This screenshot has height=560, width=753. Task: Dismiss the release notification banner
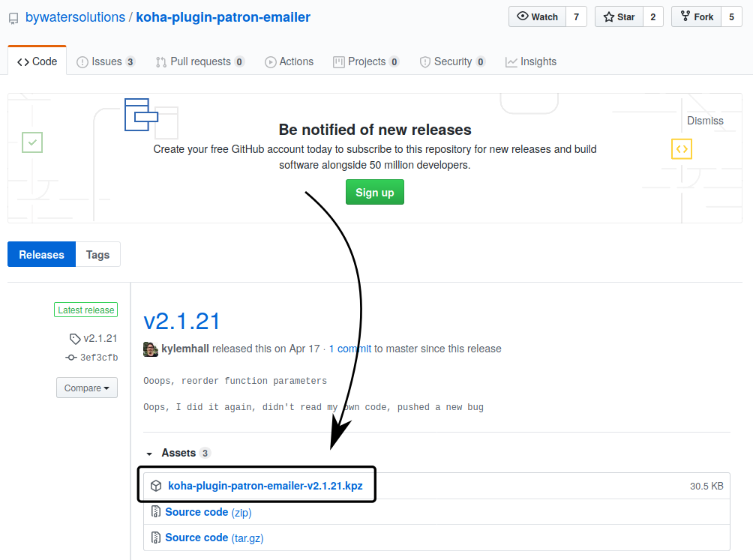click(705, 121)
